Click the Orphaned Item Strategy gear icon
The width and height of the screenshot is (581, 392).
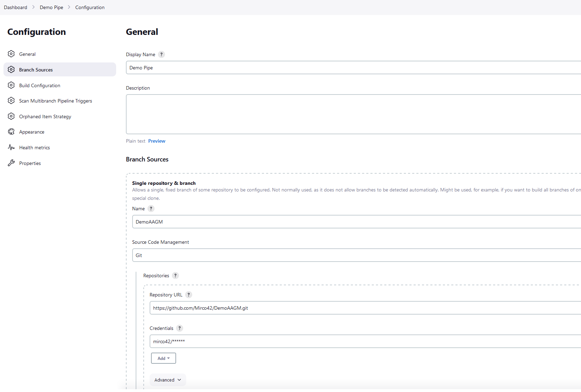pyautogui.click(x=11, y=116)
